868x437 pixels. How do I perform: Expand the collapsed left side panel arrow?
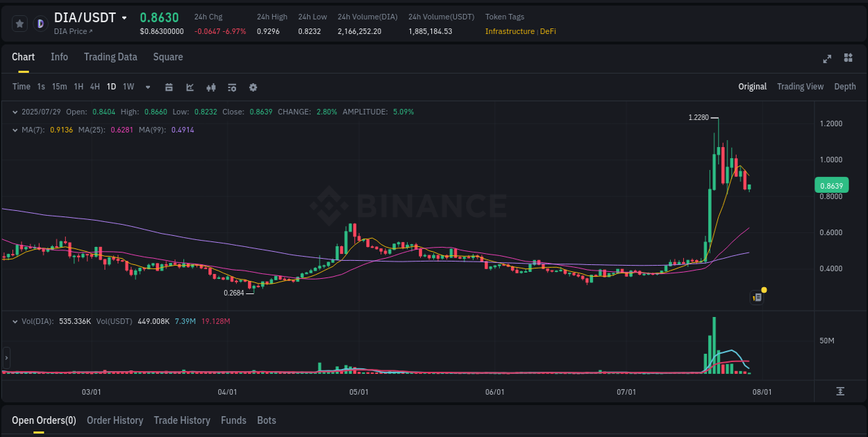(x=6, y=357)
